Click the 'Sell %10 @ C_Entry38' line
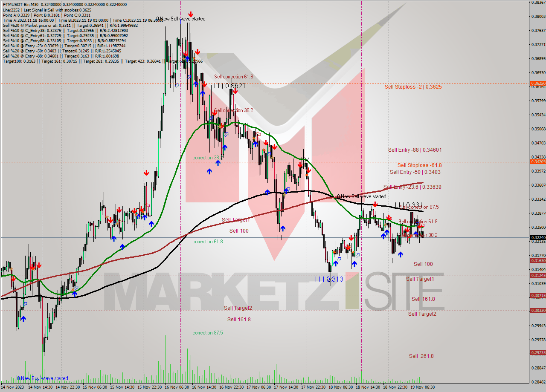The width and height of the screenshot is (546, 392). (x=65, y=30)
